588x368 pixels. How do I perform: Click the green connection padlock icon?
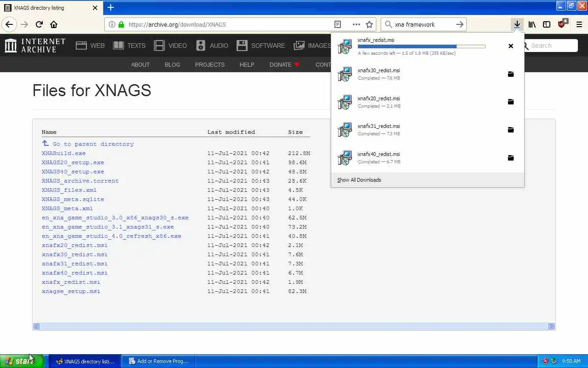click(x=121, y=24)
